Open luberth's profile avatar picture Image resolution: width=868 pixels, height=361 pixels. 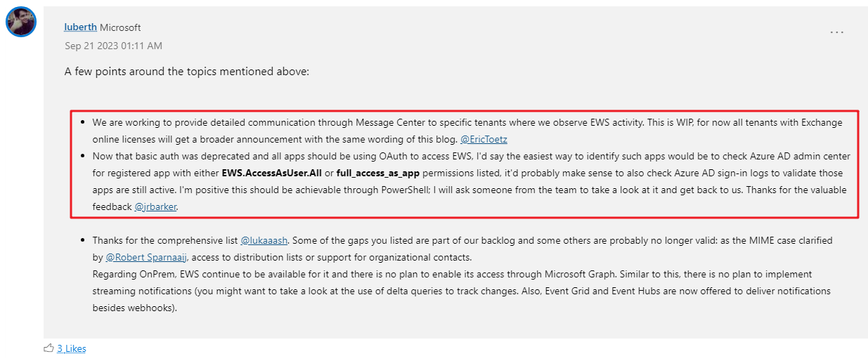coord(21,22)
